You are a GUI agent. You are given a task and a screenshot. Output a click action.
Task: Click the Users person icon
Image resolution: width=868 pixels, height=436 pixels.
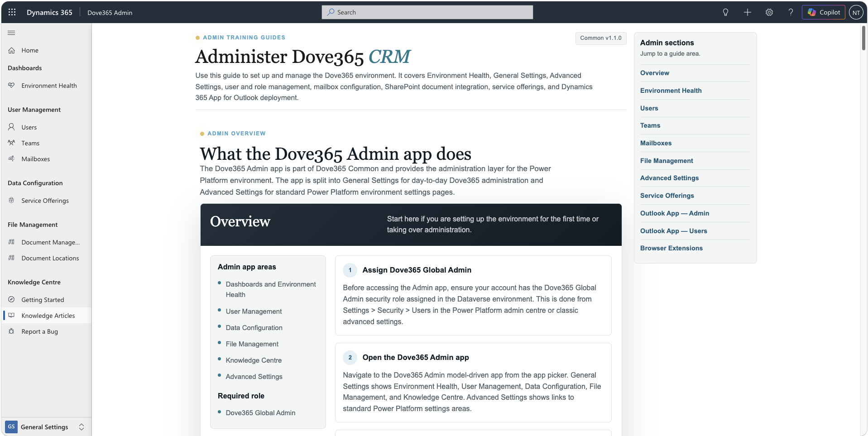coord(12,127)
